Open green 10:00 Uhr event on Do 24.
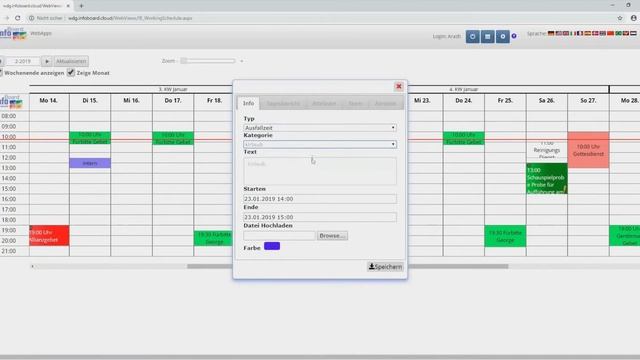Viewport: 640px width, 360px height. click(x=463, y=138)
